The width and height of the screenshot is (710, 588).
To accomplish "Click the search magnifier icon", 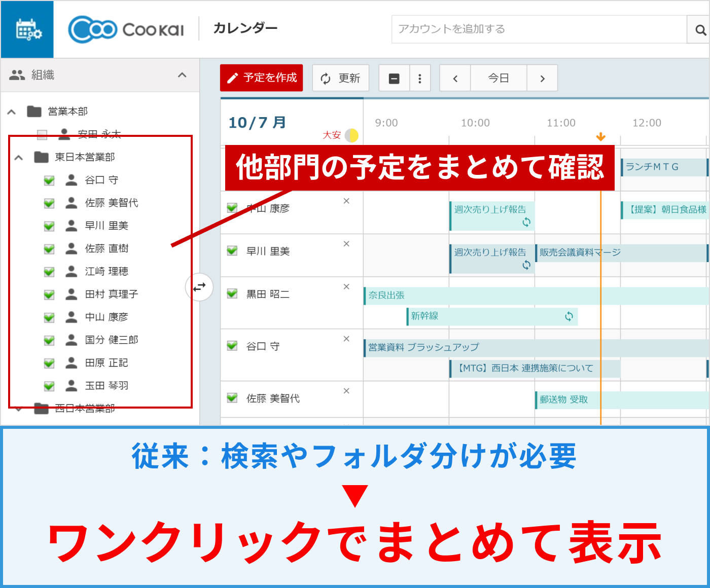I will pyautogui.click(x=700, y=30).
